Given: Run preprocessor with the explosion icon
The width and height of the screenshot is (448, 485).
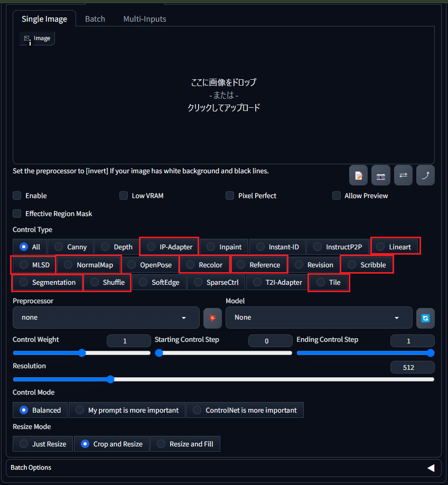Looking at the screenshot, I should click(x=212, y=318).
